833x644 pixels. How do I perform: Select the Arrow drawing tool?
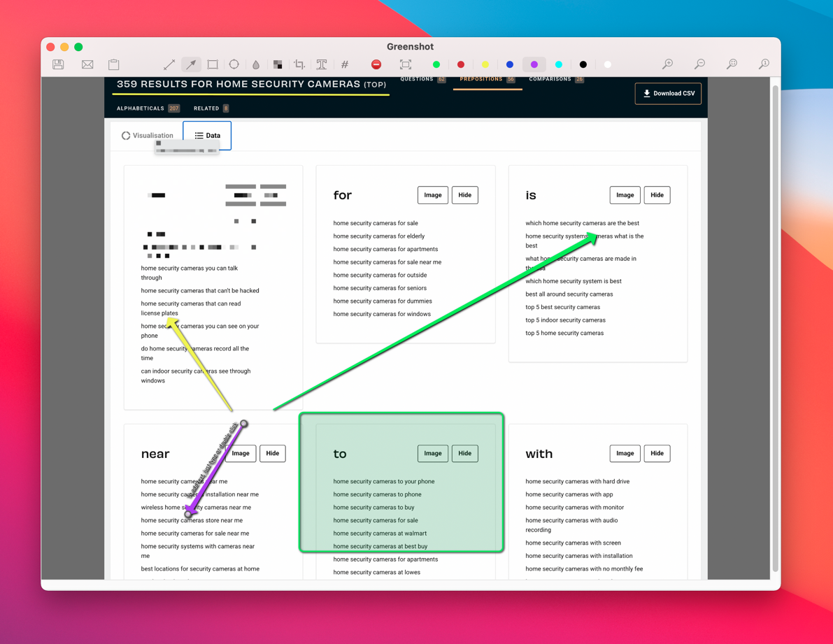point(191,65)
